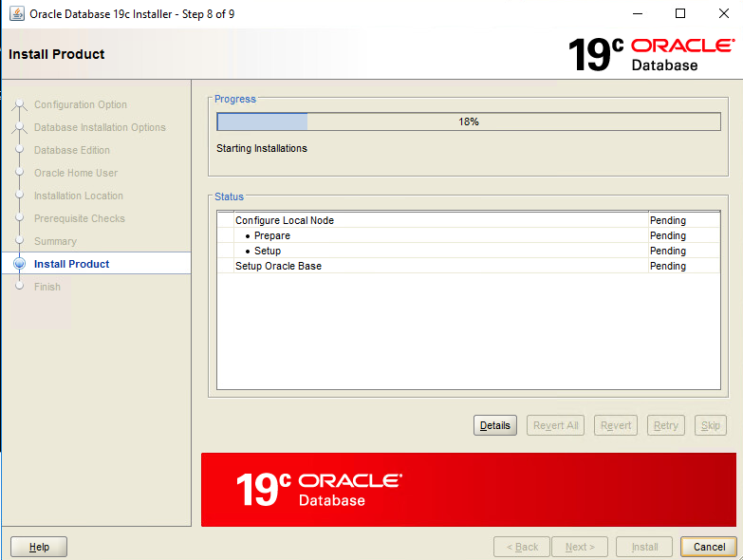This screenshot has height=560, width=743.
Task: Click the Oracle 19c Database logo in header
Action: 652,54
